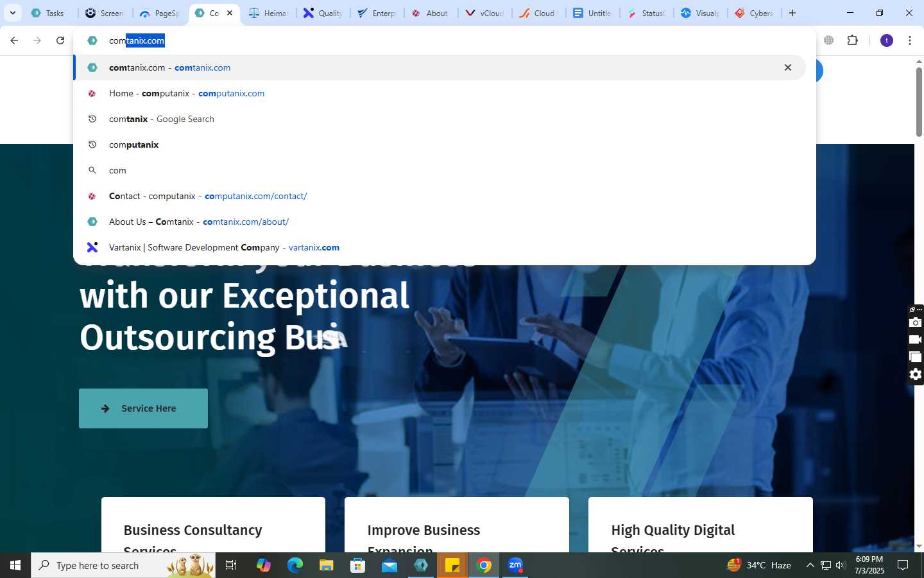
Task: Open Sticky Notes from taskbar
Action: pos(452,565)
